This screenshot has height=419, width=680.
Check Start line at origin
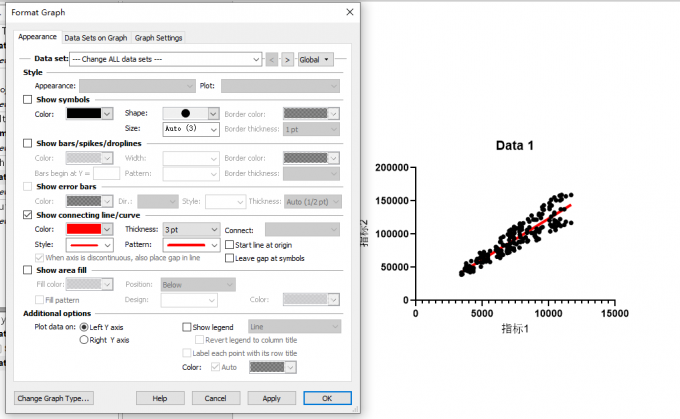click(x=229, y=245)
